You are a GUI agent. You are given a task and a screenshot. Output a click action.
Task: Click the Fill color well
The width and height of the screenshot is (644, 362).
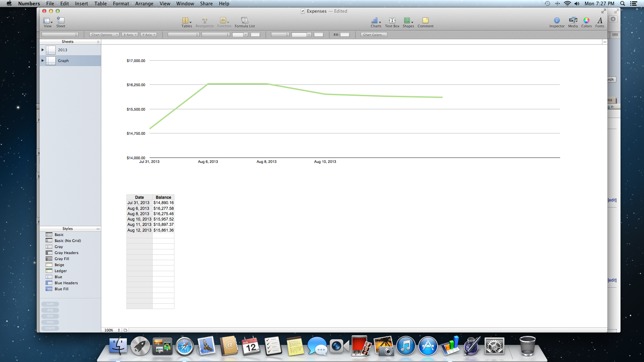345,35
